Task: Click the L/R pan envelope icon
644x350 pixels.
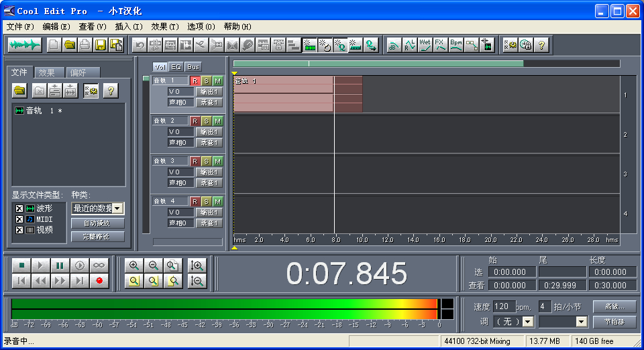Action: click(x=409, y=45)
